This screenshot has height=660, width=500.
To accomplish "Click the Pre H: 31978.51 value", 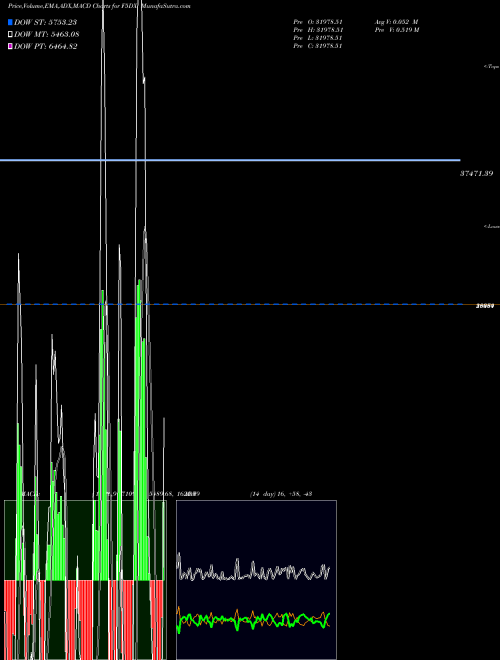I will click(x=318, y=29).
